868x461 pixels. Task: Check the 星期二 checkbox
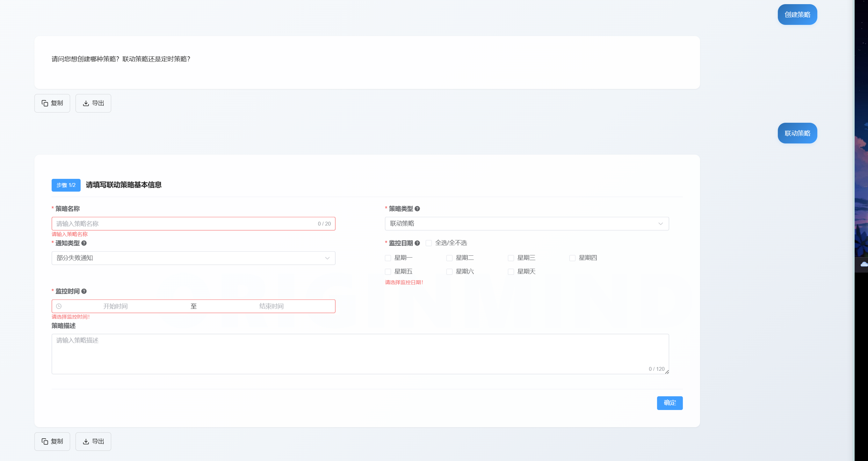pos(449,258)
